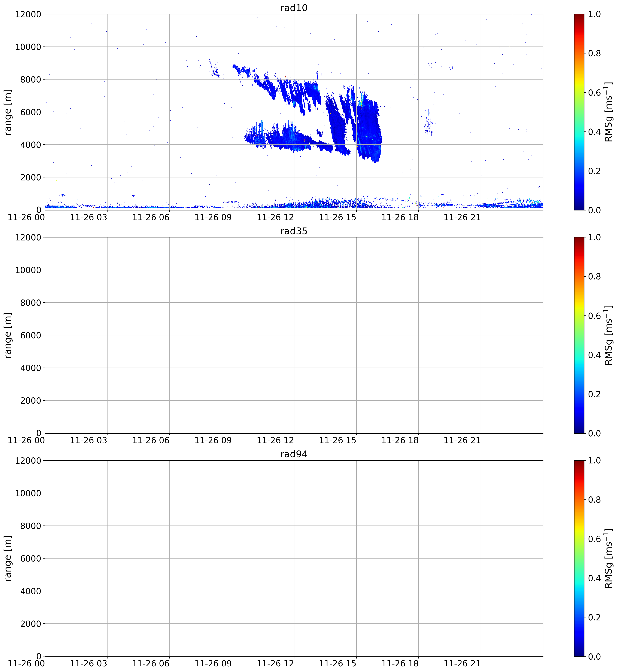This screenshot has height=672, width=618.
Task: Click '11-26 03' tick under rad10 plot
Action: coord(89,217)
